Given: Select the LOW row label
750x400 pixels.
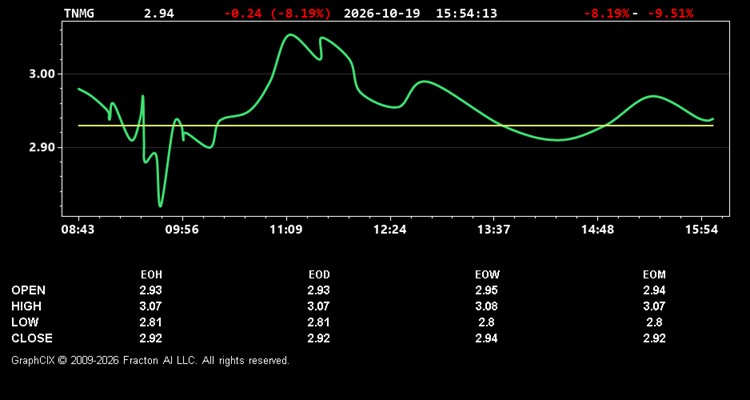Looking at the screenshot, I should pos(25,322).
